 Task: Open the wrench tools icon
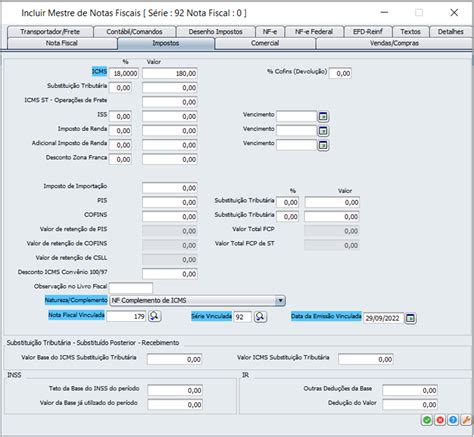pyautogui.click(x=466, y=420)
